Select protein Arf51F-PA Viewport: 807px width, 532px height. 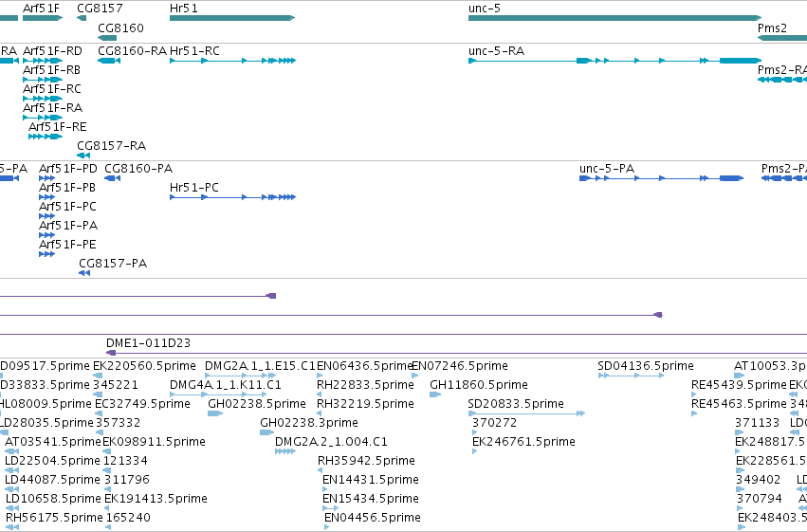(x=46, y=235)
